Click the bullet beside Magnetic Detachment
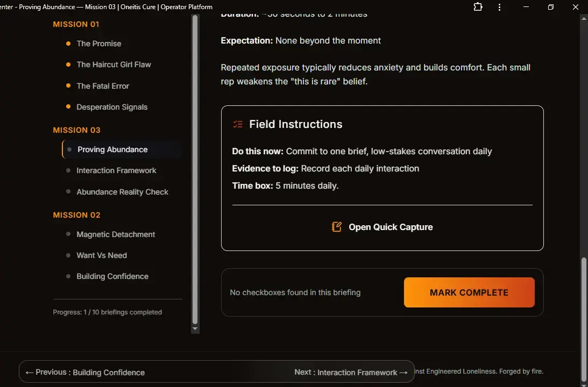The width and height of the screenshot is (588, 387). 68,234
